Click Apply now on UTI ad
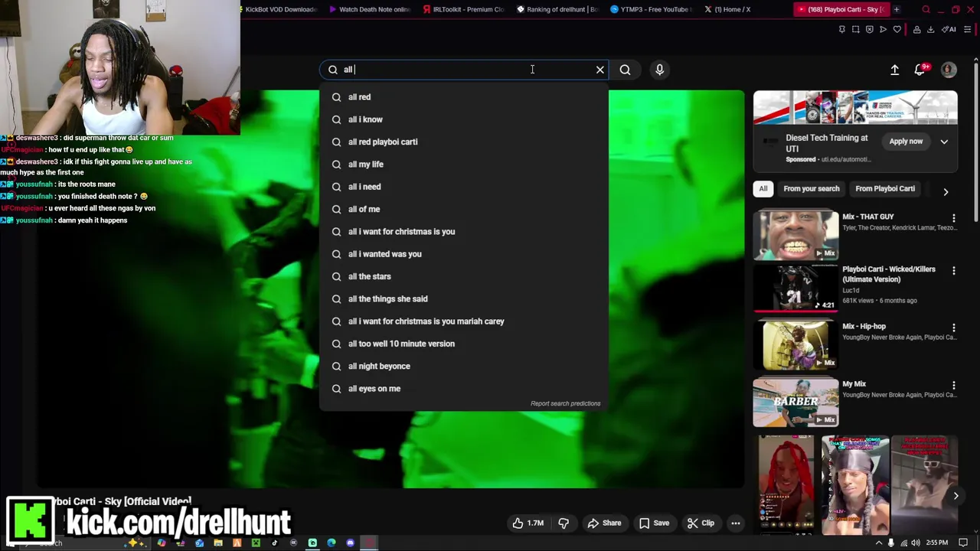This screenshot has width=980, height=551. click(906, 142)
